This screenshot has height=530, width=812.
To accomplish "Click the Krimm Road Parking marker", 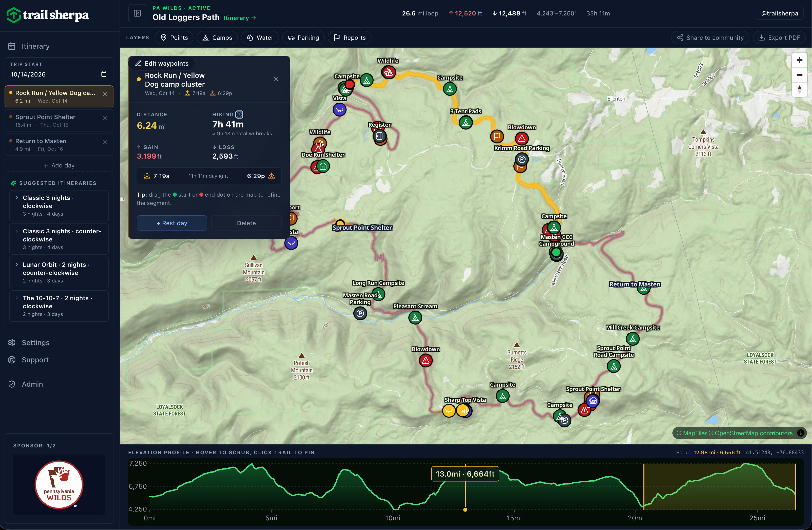I will 522,159.
